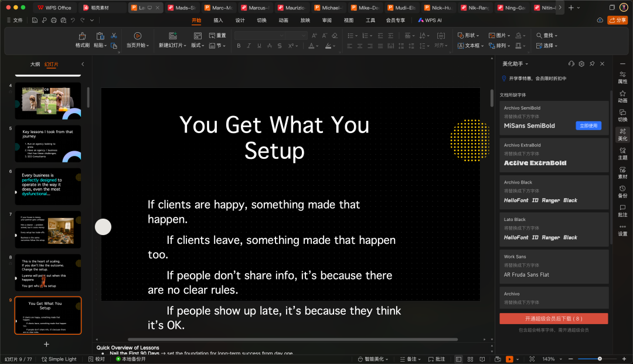Open the 图片 (Picture) dropdown
Image resolution: width=633 pixels, height=364 pixels.
click(499, 36)
